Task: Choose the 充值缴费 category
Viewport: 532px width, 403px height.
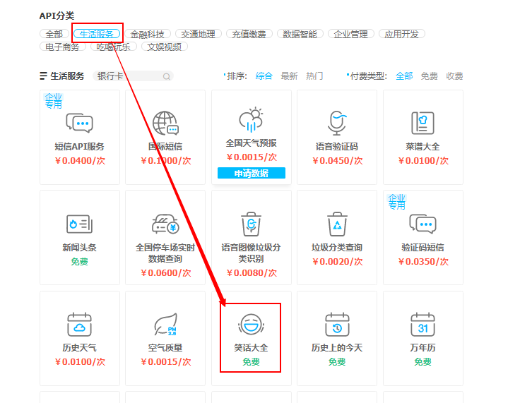Action: 249,35
